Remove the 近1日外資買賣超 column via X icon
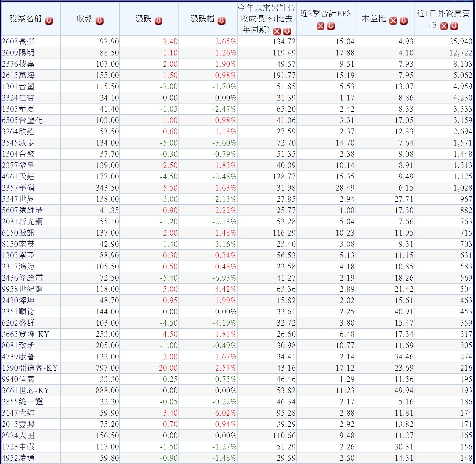Image resolution: width=476 pixels, height=464 pixels. pos(444,26)
